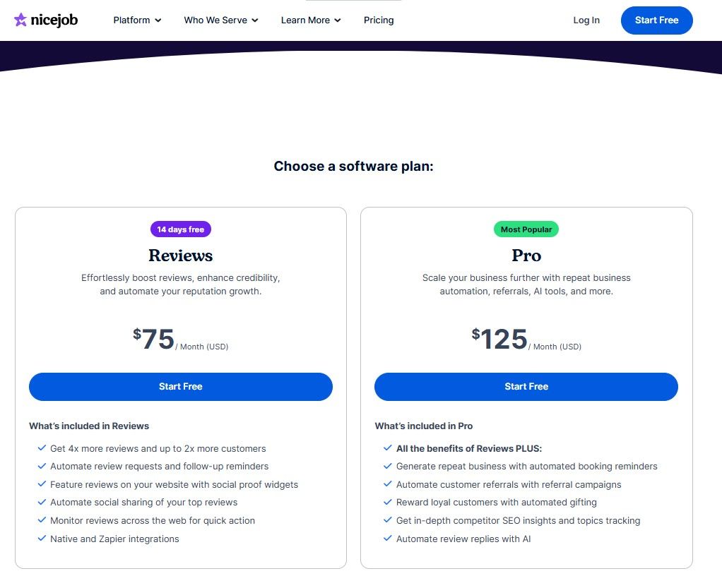Viewport: 722px width, 588px height.
Task: Click Start Free in the top navigation
Action: 656,20
